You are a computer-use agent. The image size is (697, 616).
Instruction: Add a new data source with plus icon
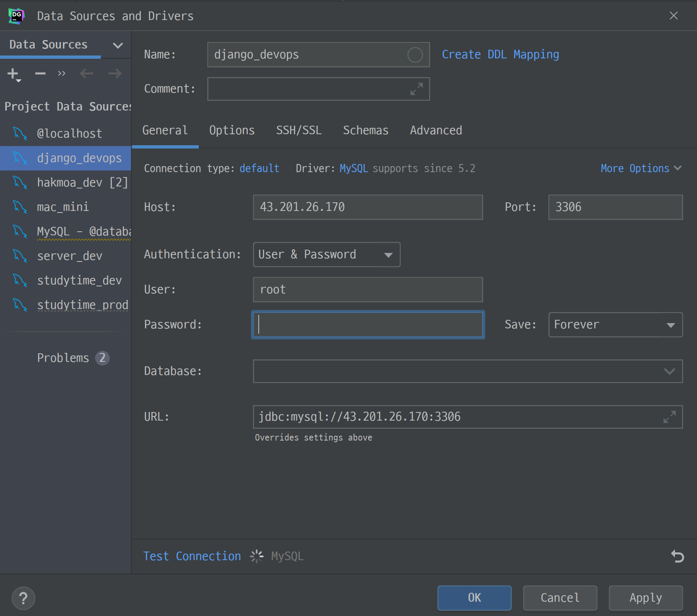pos(14,74)
